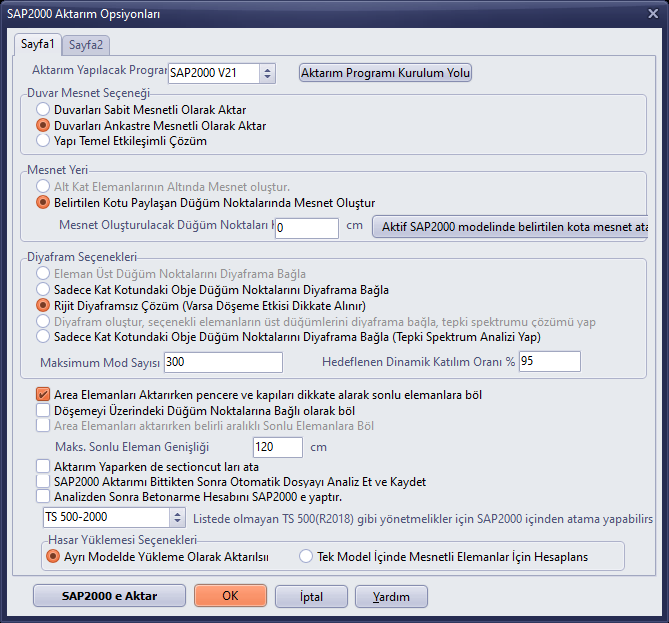Switch to the Sayfa2 tab
The height and width of the screenshot is (623, 669).
pyautogui.click(x=86, y=45)
